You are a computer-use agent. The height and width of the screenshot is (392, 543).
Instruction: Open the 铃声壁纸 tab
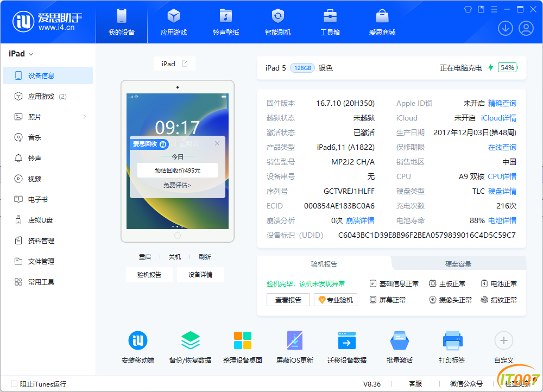pyautogui.click(x=226, y=22)
